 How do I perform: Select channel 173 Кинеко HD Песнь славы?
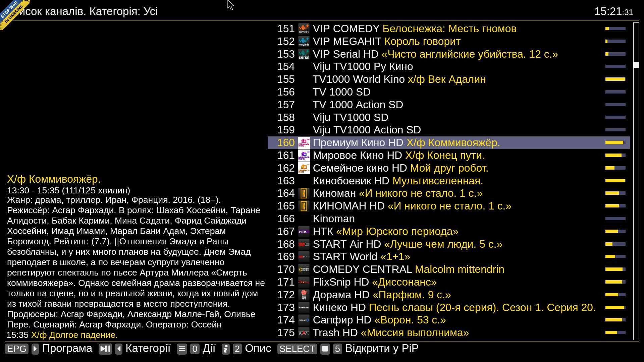tap(449, 308)
